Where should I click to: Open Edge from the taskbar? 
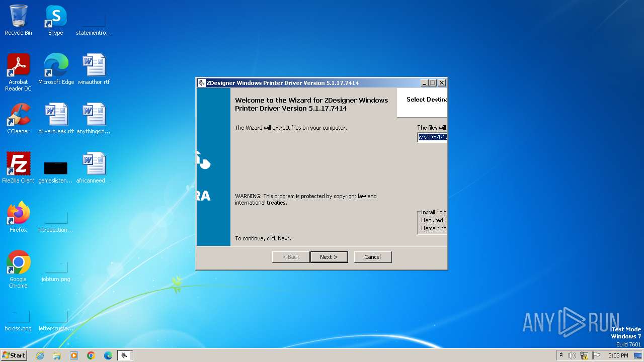coord(108,355)
